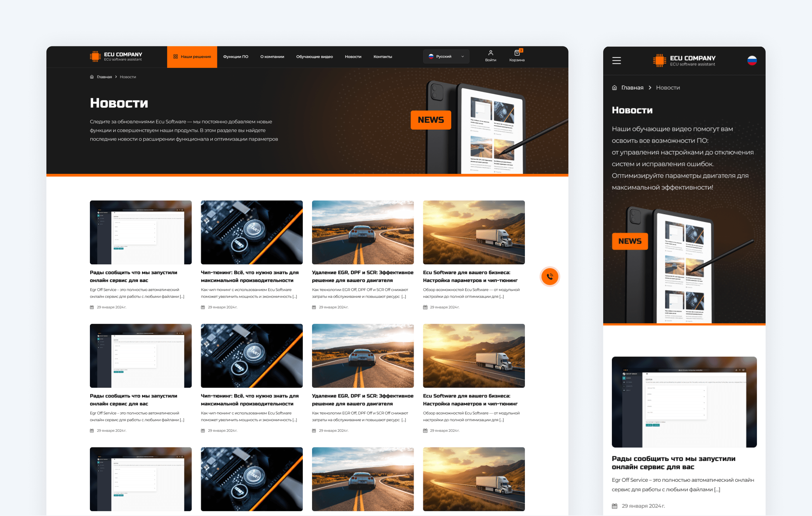The image size is (812, 516).
Task: Open the first-row truck on highway article thumbnail
Action: 474,232
